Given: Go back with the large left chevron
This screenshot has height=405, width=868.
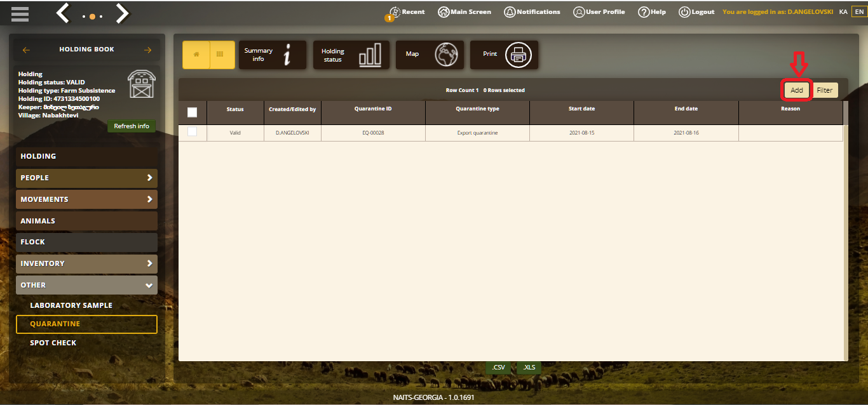Looking at the screenshot, I should (x=63, y=13).
